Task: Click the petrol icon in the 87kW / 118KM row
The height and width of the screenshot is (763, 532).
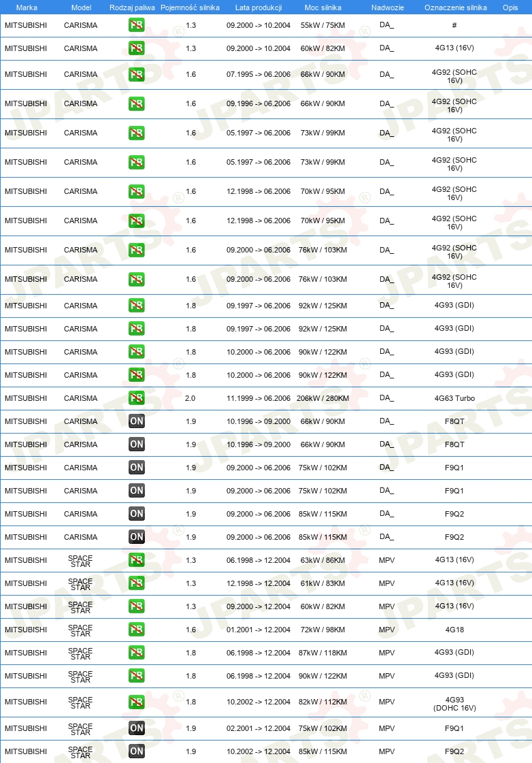Action: (137, 653)
